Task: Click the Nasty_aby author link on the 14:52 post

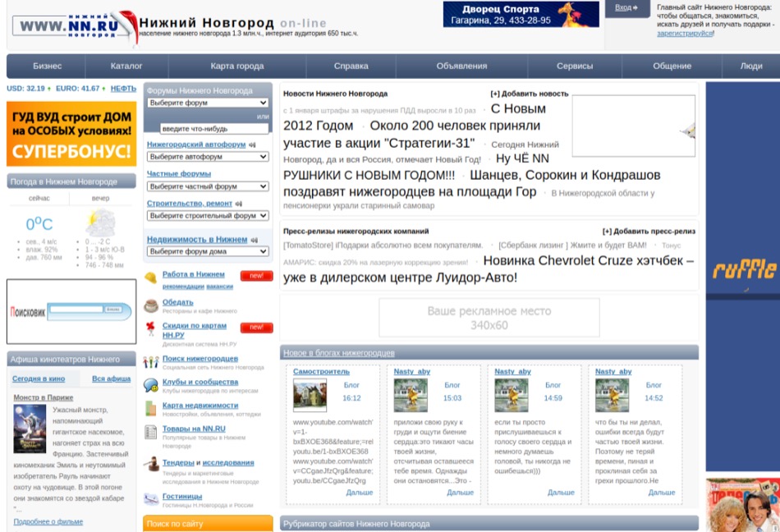Action: (x=613, y=372)
